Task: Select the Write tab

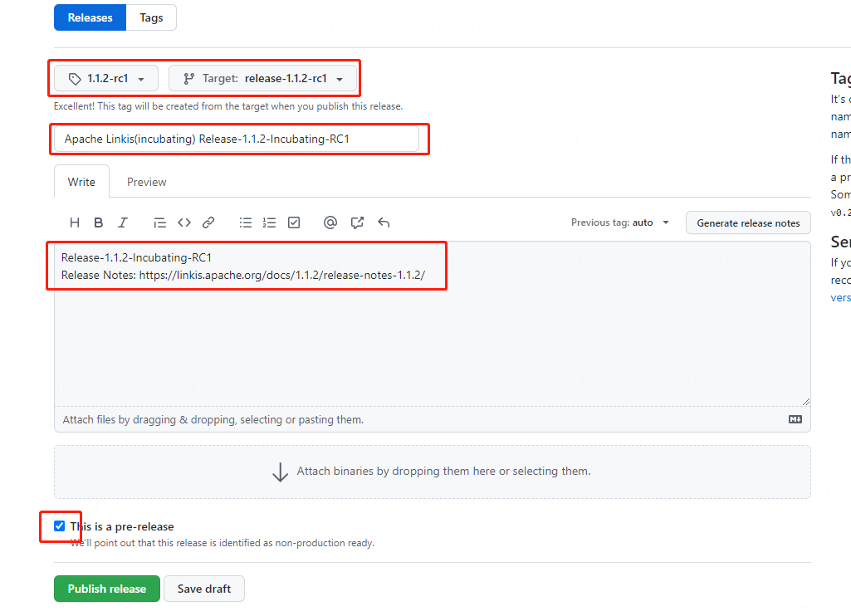Action: tap(81, 182)
